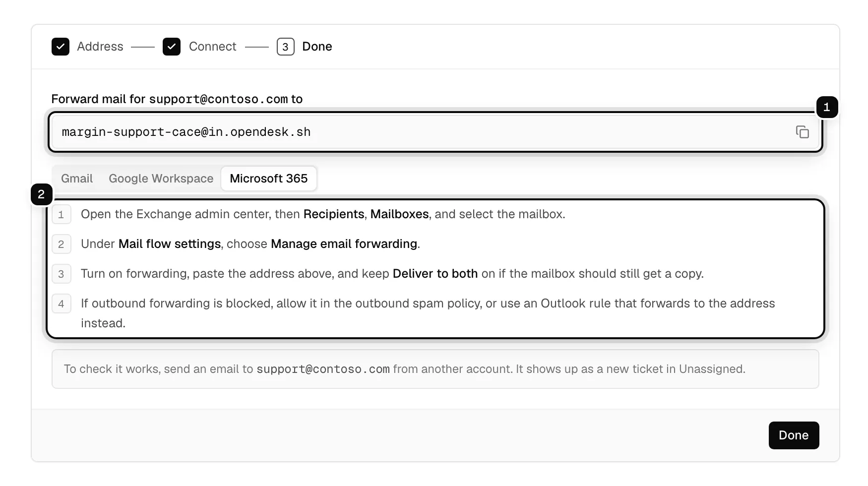Click the Done step label in the stepper
868x486 pixels.
coord(317,47)
